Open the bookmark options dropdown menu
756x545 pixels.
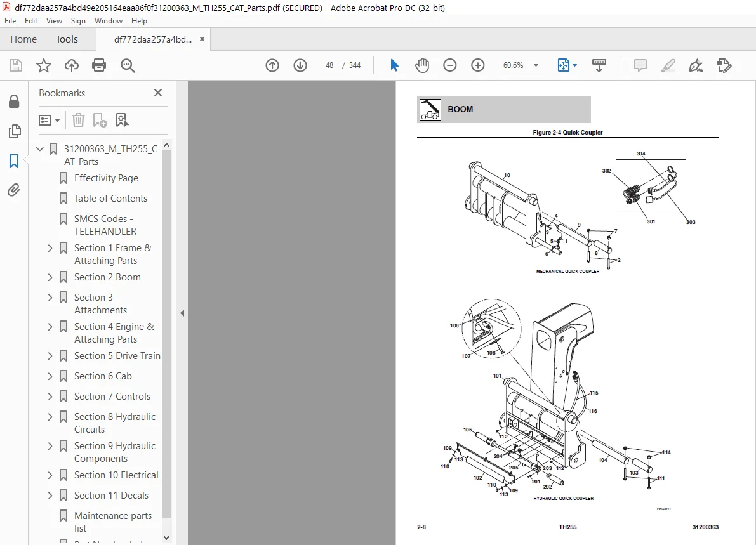point(49,120)
